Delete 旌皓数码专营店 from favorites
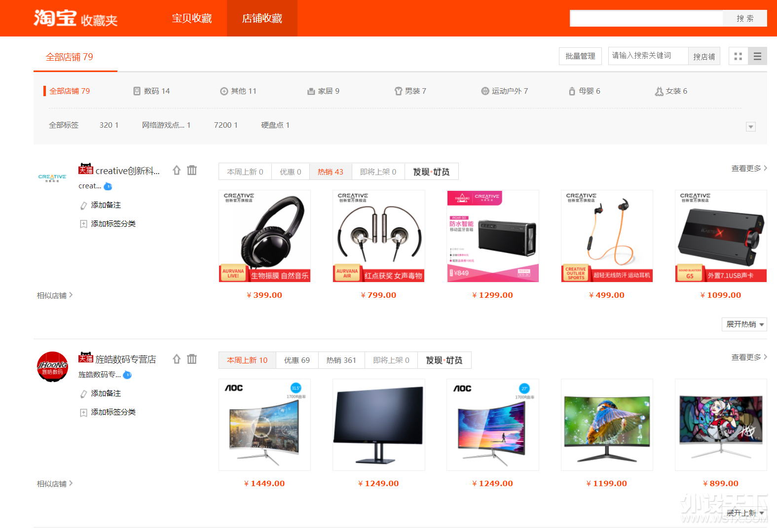 (x=192, y=359)
